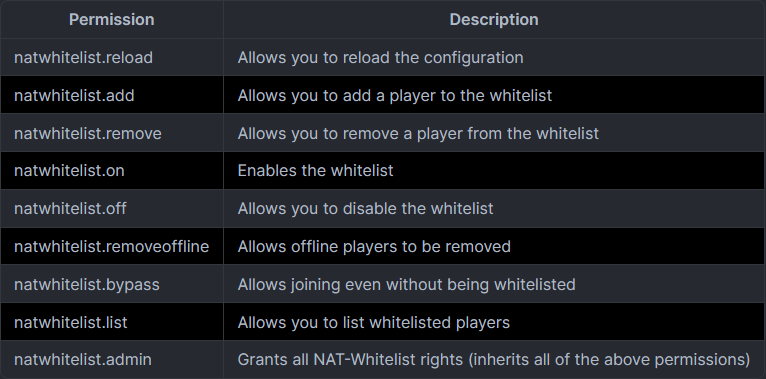This screenshot has width=766, height=379.
Task: Select the natwhitelist.remove permission cell
Action: pos(112,133)
